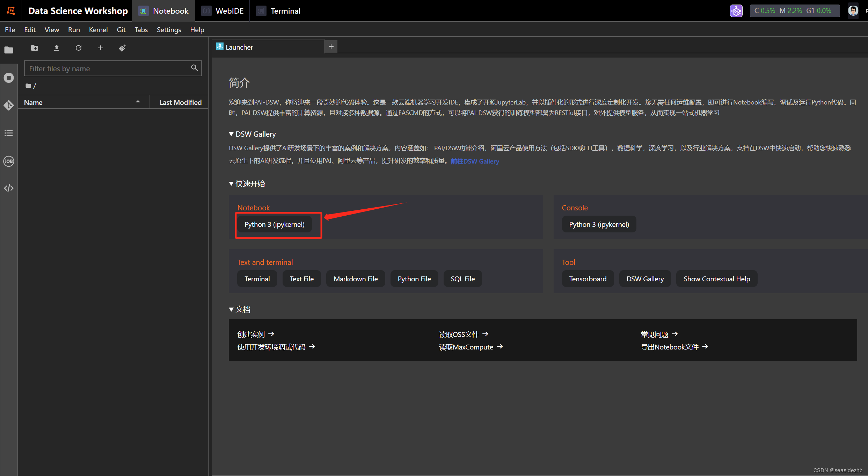Create a new Text File
The image size is (868, 476).
click(302, 279)
